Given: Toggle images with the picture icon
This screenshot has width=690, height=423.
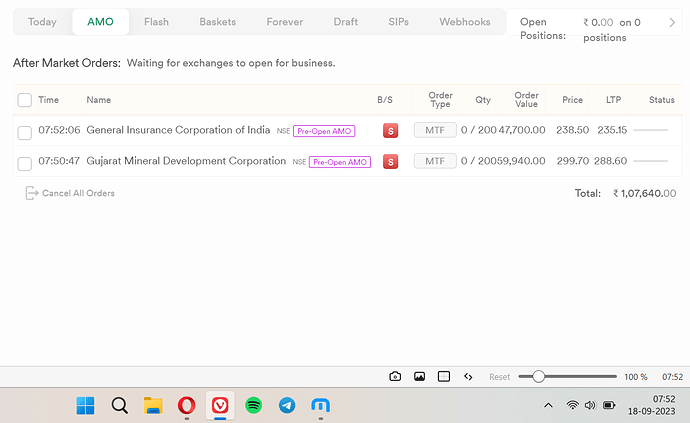Looking at the screenshot, I should [419, 376].
